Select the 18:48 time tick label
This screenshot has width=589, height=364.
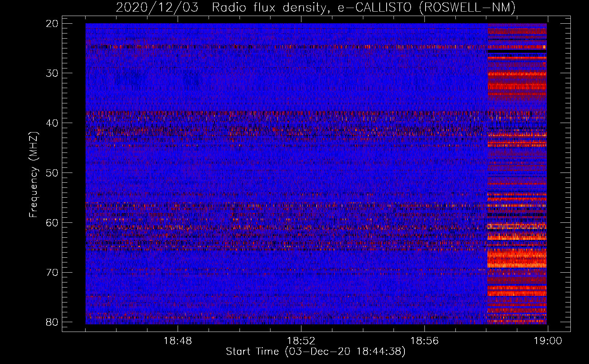pos(178,341)
